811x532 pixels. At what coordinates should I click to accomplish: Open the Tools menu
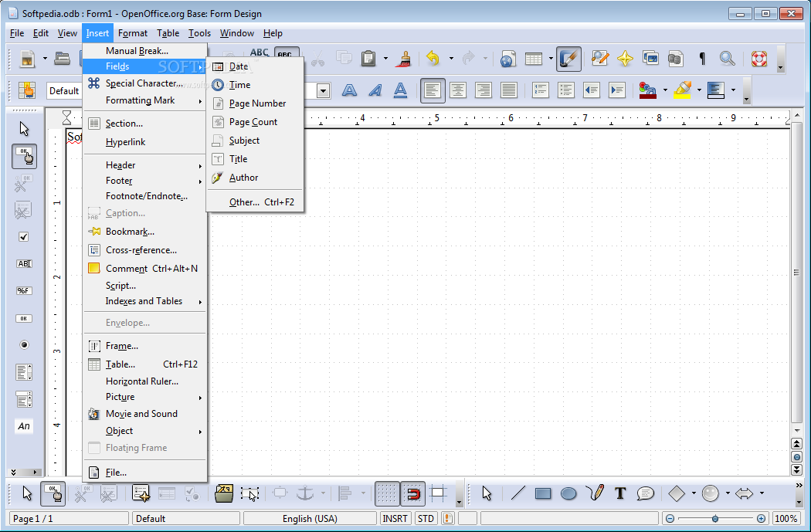coord(199,33)
